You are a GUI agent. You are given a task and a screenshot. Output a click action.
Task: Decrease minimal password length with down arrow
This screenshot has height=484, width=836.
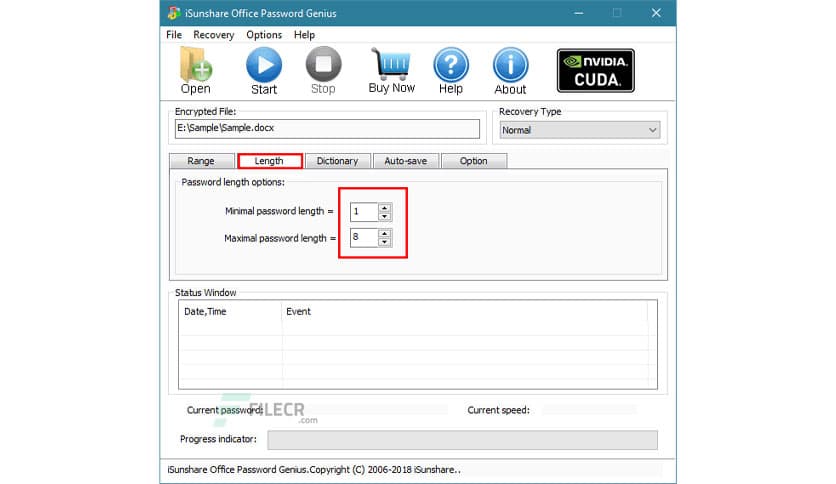(x=384, y=216)
